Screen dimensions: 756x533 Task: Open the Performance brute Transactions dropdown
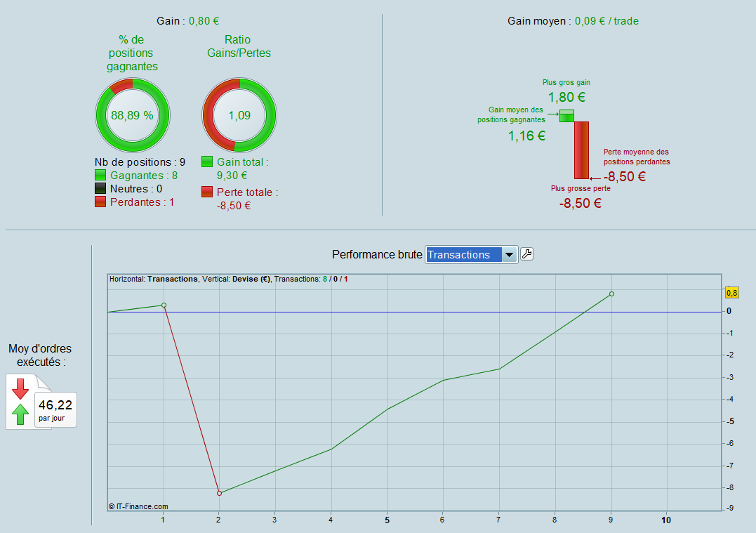(471, 254)
